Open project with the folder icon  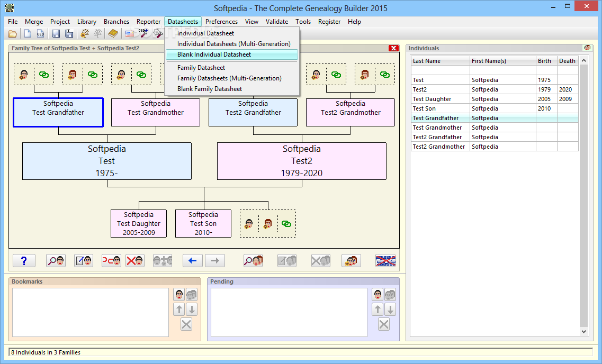pos(13,34)
